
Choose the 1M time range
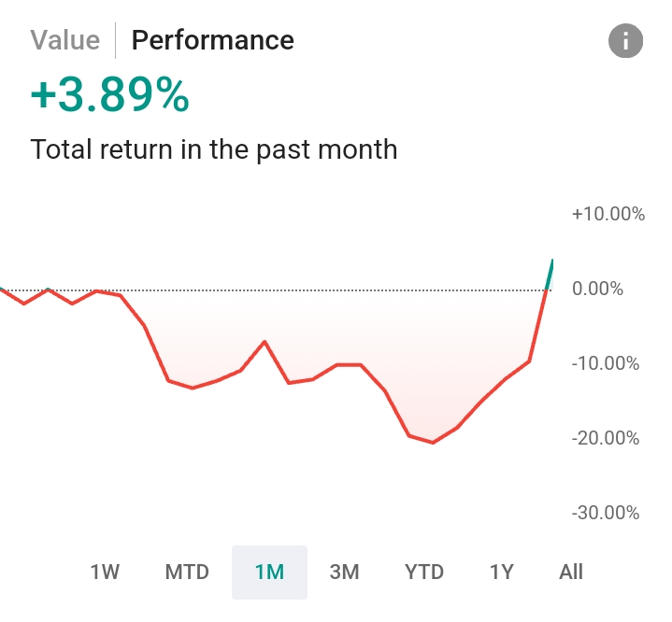click(269, 572)
